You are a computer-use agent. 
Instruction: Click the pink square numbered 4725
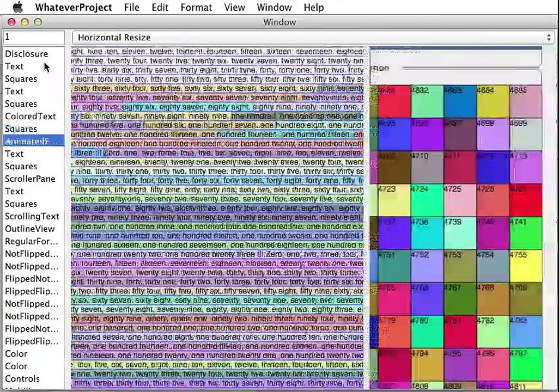460,200
